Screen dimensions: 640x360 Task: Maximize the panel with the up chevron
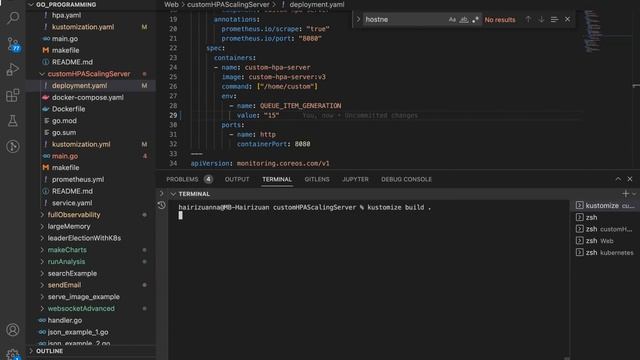[618, 179]
